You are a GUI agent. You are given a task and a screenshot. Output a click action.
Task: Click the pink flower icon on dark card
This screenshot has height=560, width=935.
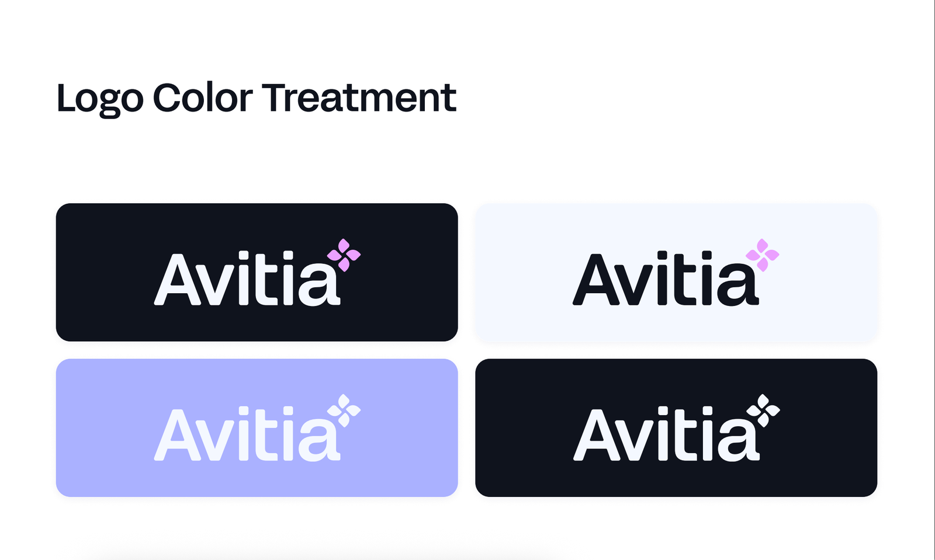(344, 255)
